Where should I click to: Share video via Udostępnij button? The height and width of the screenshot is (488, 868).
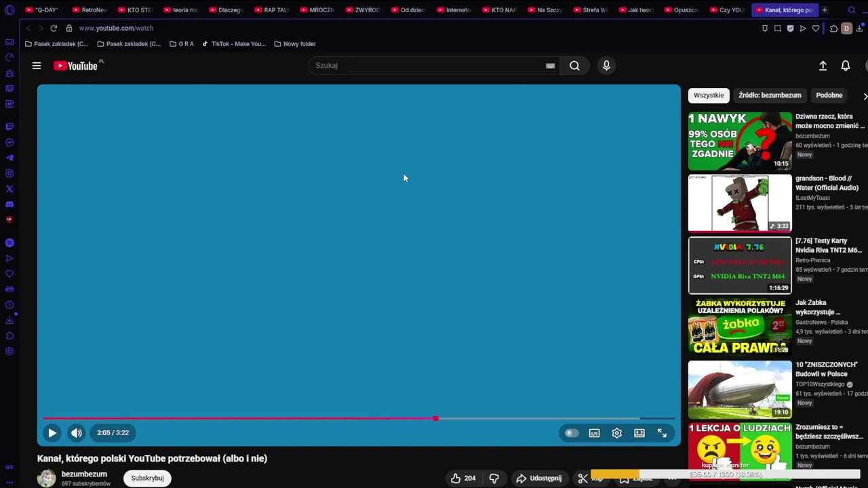[x=539, y=479]
